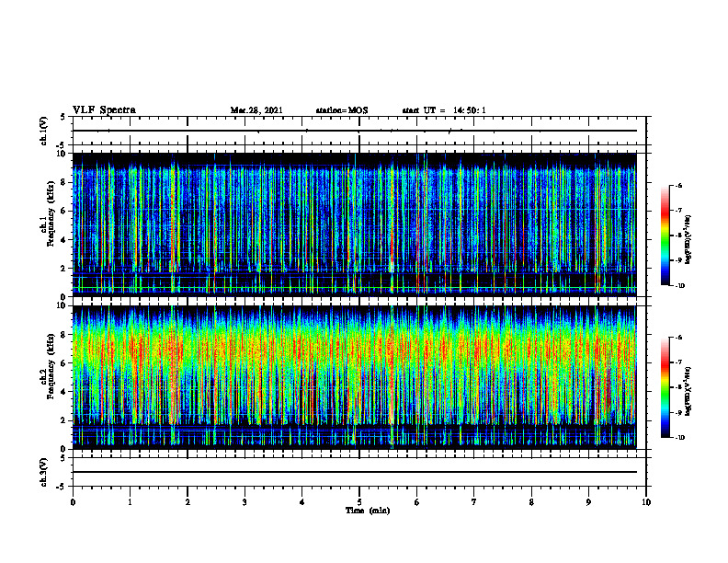Click the ch.3 voltage waveform trace
This screenshot has width=728, height=563.
point(355,472)
